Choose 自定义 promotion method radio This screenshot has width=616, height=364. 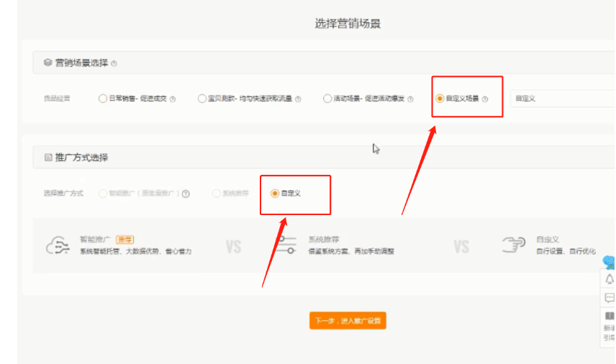[275, 194]
